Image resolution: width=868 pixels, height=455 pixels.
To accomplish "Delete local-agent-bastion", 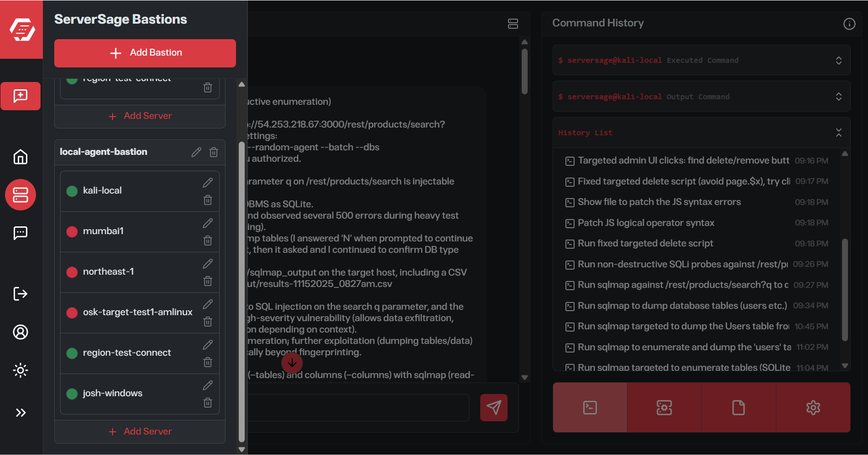I will 214,152.
